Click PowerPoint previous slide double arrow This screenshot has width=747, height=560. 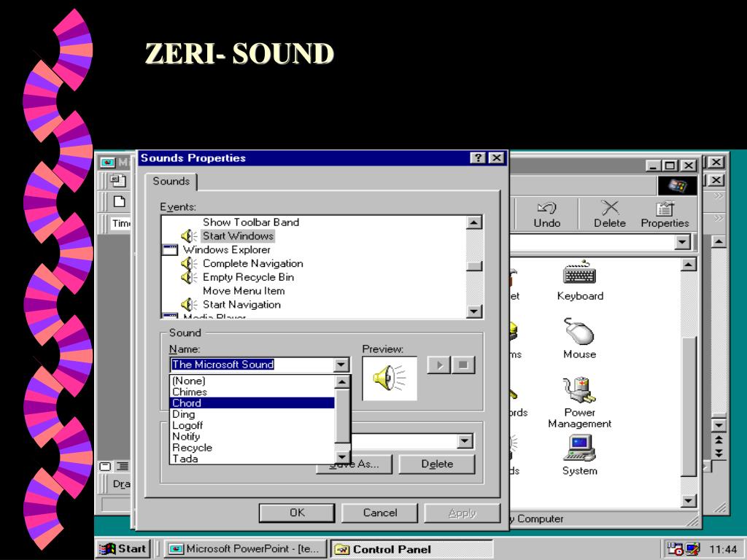point(719,440)
